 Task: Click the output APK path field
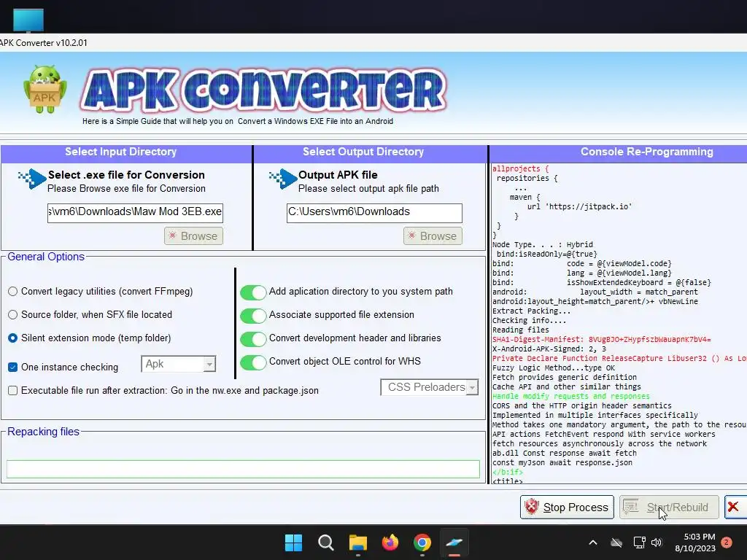tap(374, 212)
